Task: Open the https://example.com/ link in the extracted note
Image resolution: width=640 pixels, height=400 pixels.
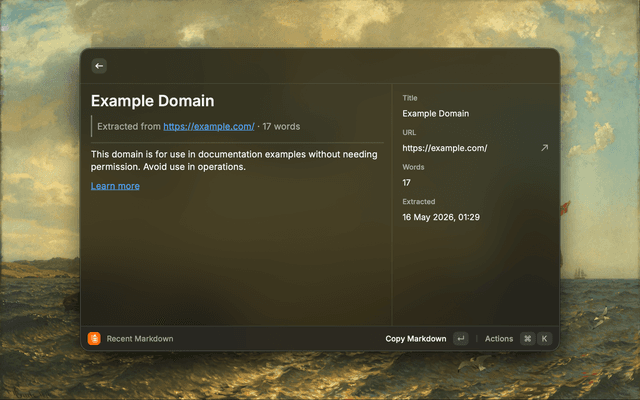Action: coord(209,127)
